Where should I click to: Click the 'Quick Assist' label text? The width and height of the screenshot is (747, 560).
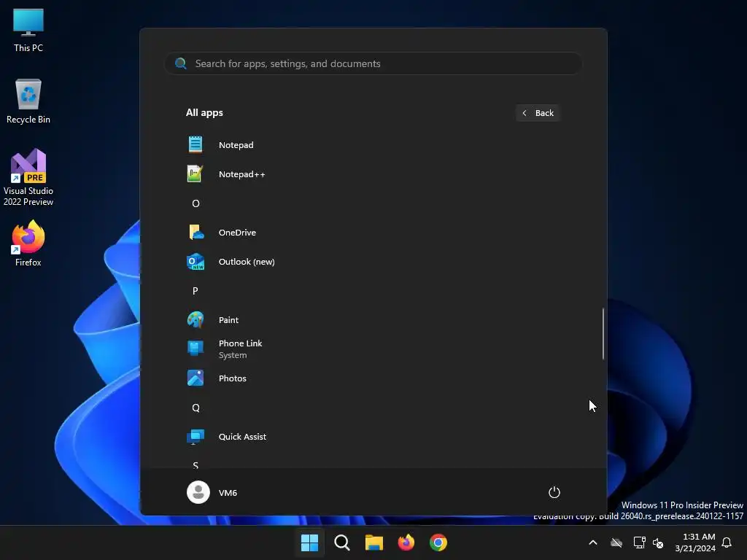point(242,437)
